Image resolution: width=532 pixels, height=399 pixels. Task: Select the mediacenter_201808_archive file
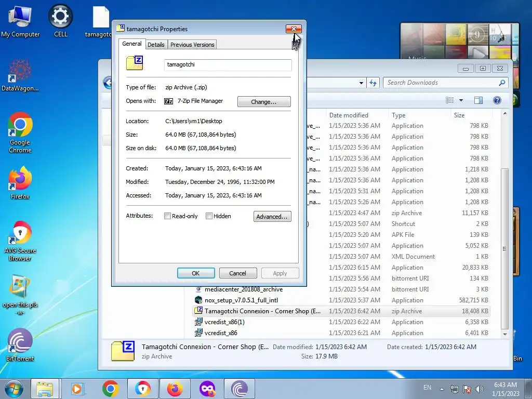point(244,289)
